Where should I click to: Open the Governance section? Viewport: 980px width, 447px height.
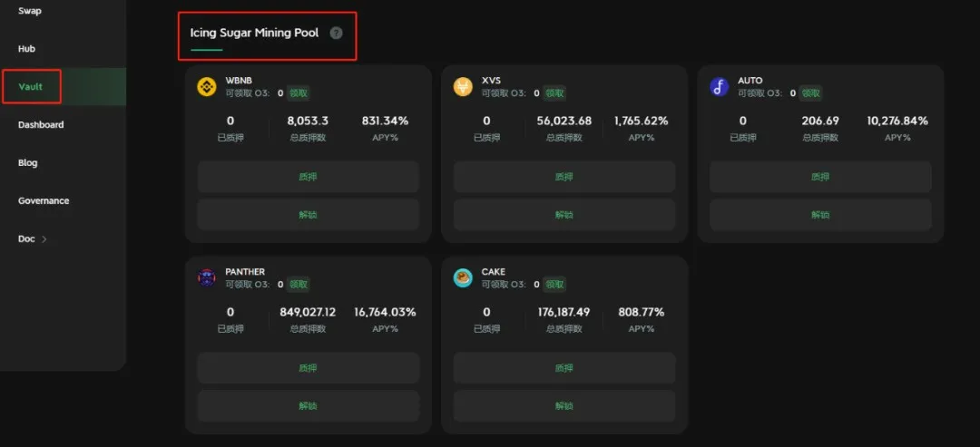coord(44,201)
